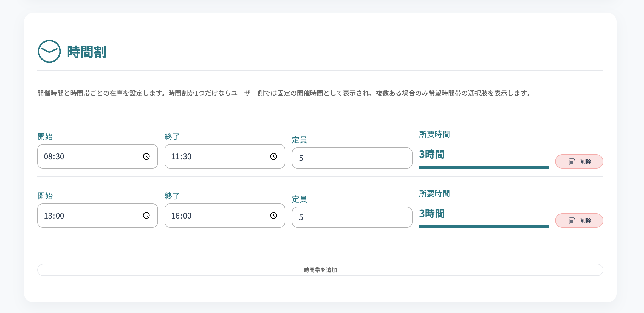Viewport: 644px width, 313px height.
Task: Select capacity field in the 13:00 row
Action: click(352, 217)
